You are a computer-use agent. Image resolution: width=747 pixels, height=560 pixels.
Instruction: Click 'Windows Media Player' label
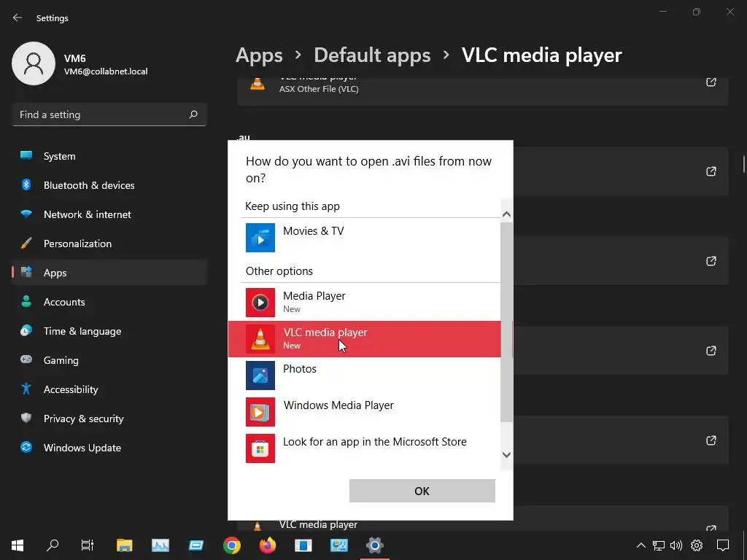pyautogui.click(x=338, y=405)
